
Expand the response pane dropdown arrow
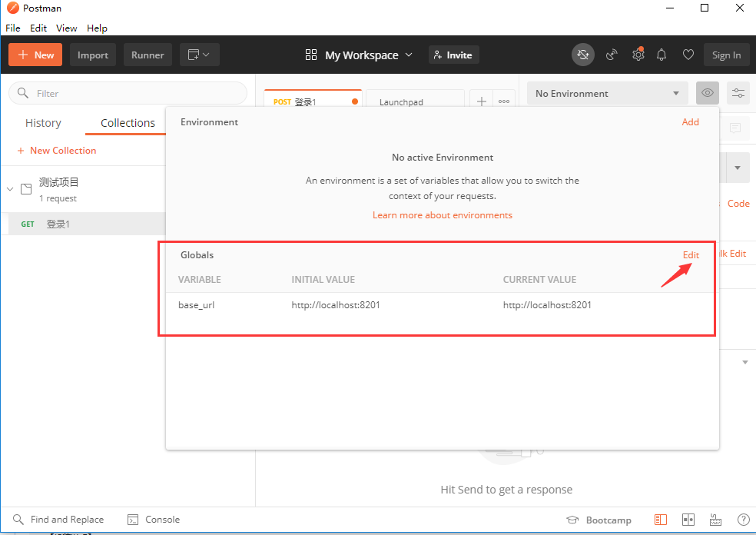tap(745, 362)
